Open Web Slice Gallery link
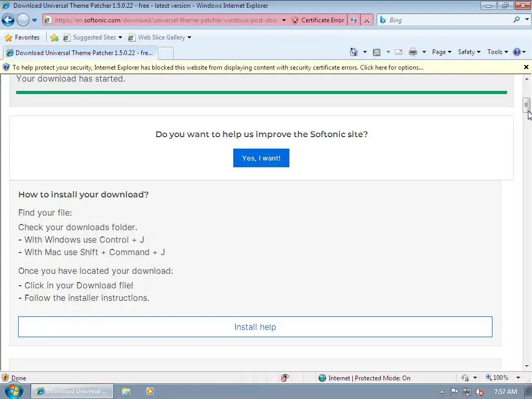This screenshot has width=532, height=399. [x=159, y=37]
